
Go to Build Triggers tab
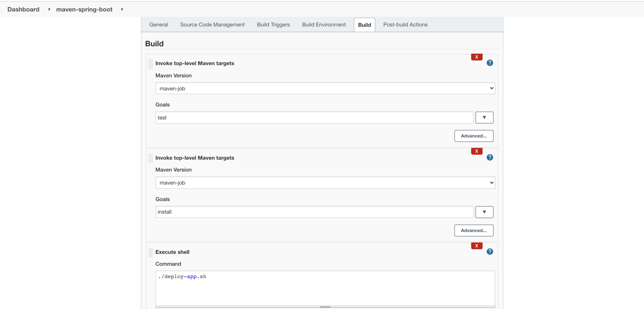click(273, 25)
